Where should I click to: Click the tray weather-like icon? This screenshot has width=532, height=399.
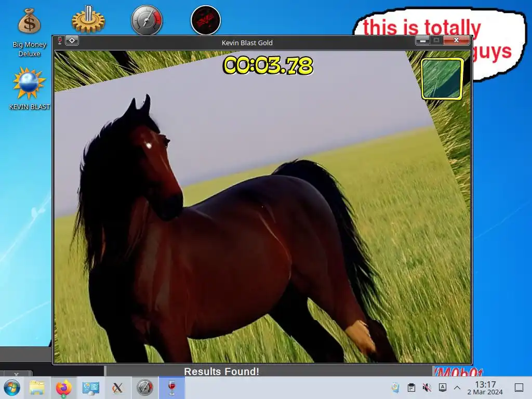(x=395, y=388)
